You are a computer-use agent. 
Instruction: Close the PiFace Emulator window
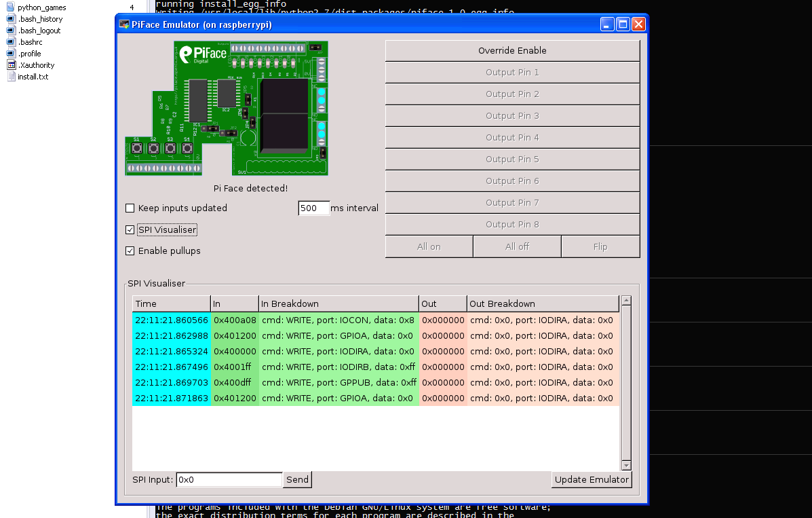(x=638, y=24)
